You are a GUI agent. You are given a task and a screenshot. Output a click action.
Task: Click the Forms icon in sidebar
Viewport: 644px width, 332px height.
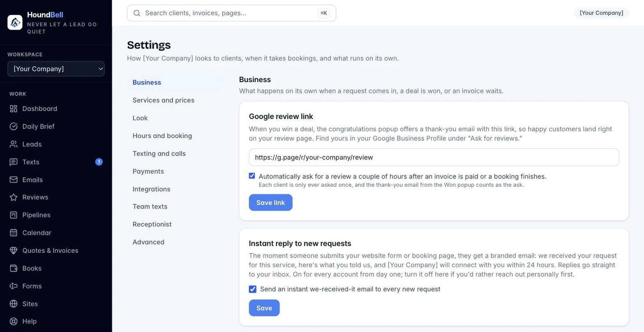[x=14, y=286]
